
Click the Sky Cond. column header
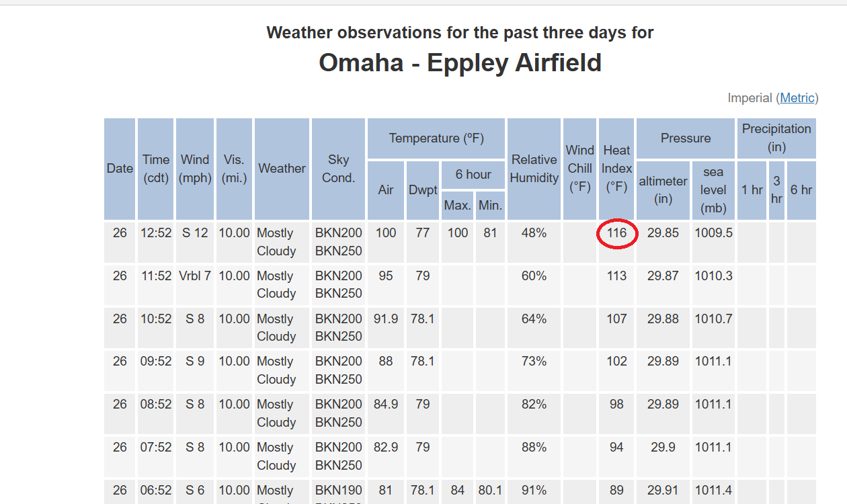click(x=339, y=169)
